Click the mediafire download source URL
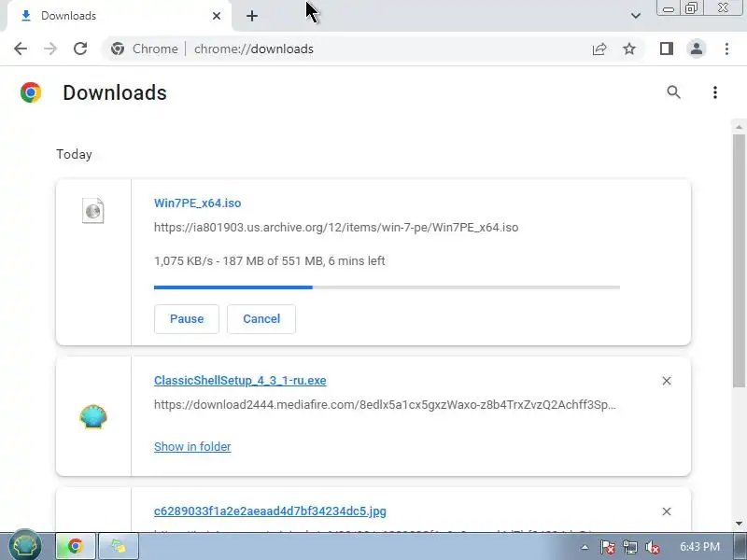The height and width of the screenshot is (560, 747). (385, 405)
